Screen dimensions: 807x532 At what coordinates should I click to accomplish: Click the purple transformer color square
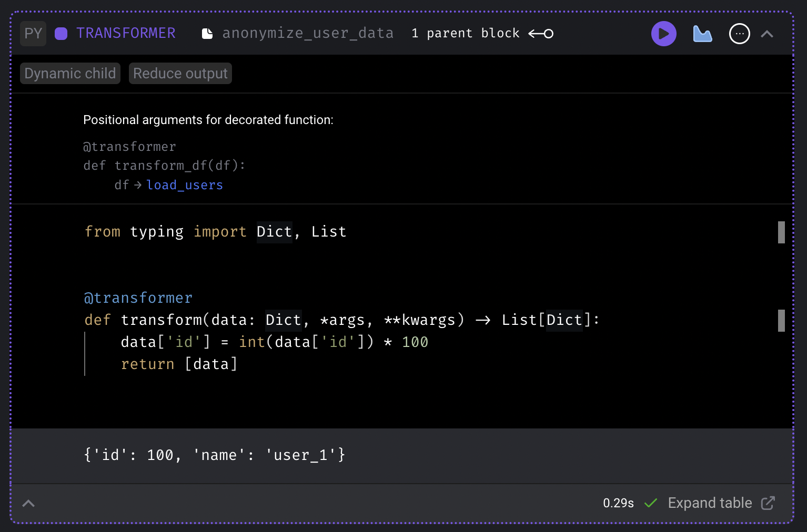tap(61, 34)
